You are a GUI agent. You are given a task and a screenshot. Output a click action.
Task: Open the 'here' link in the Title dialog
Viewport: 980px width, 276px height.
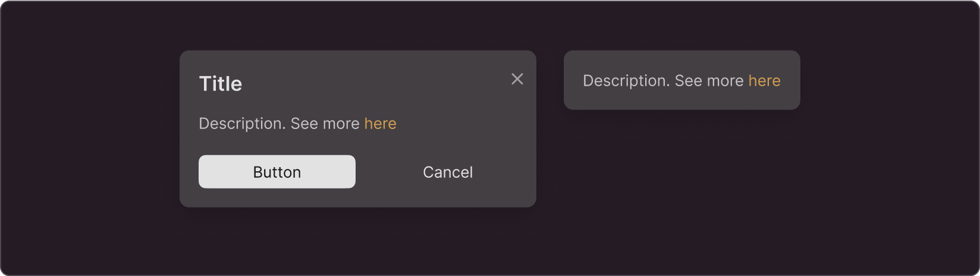(381, 124)
